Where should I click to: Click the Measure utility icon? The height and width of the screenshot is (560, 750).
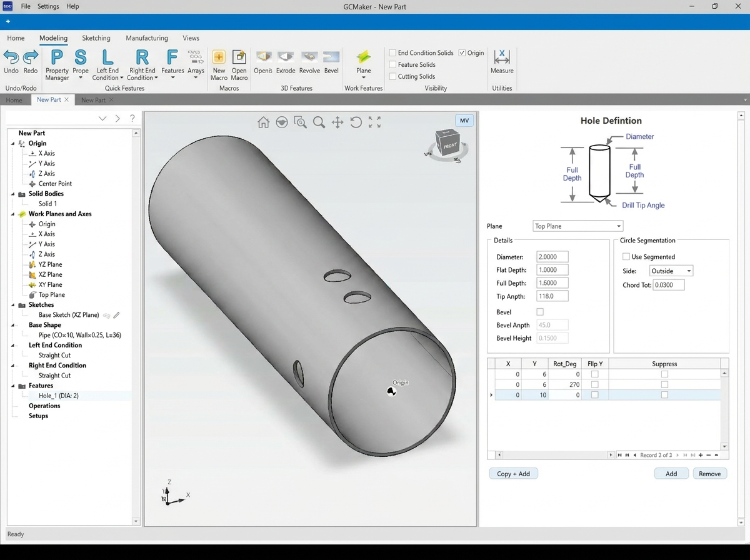tap(502, 57)
